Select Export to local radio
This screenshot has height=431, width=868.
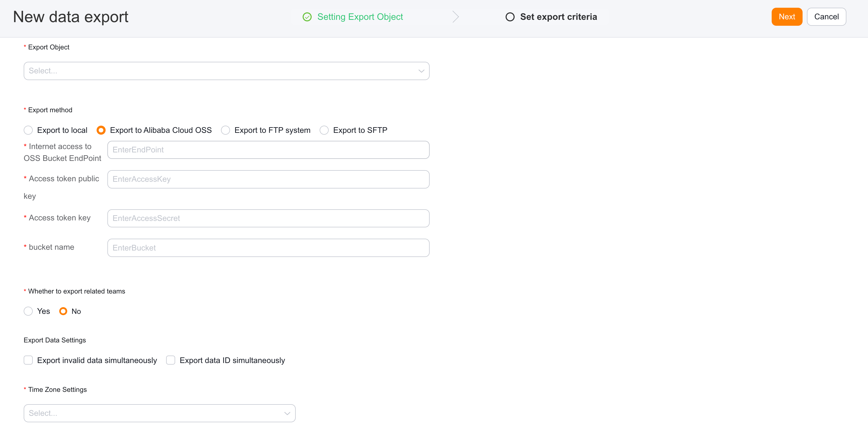pos(28,130)
